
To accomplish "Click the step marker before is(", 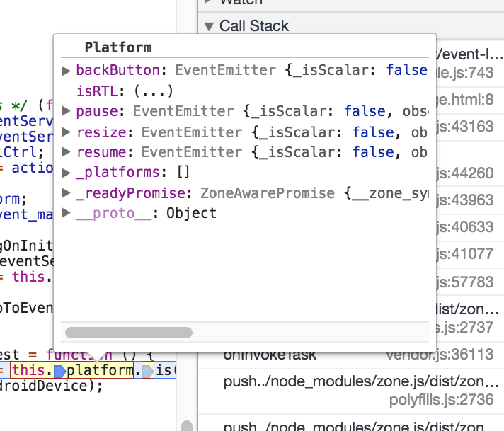I will (x=148, y=372).
